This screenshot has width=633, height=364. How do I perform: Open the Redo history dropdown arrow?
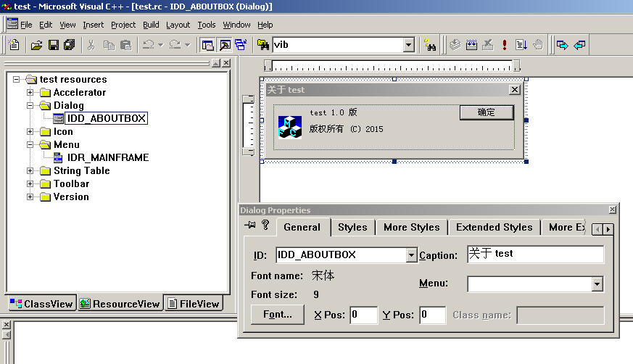[x=188, y=45]
